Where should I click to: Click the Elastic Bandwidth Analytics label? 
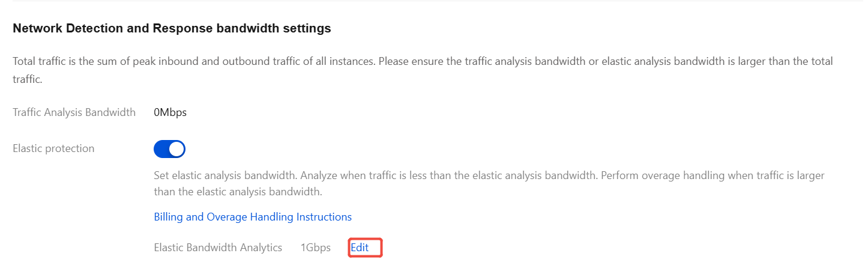218,248
